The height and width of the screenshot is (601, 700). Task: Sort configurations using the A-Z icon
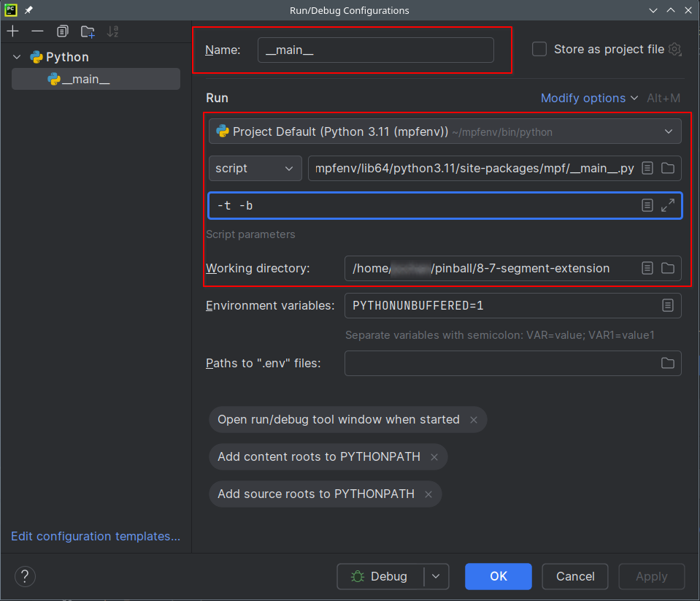(112, 31)
